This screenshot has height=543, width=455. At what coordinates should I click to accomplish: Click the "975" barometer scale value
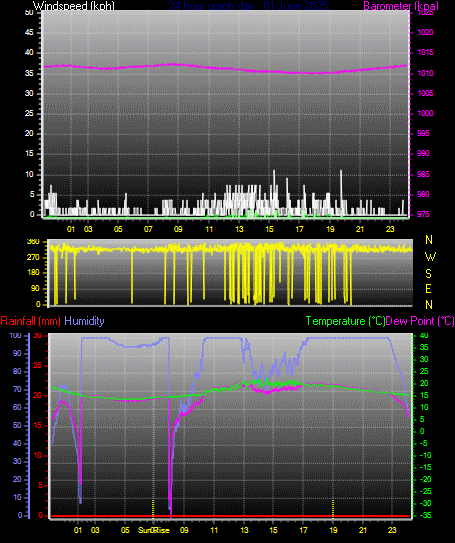(423, 214)
